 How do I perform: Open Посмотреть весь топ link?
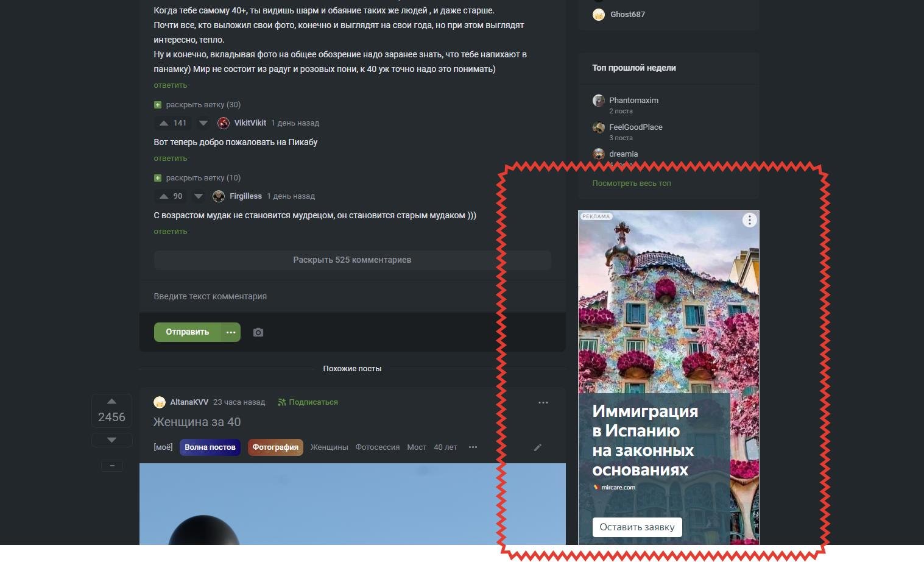631,183
